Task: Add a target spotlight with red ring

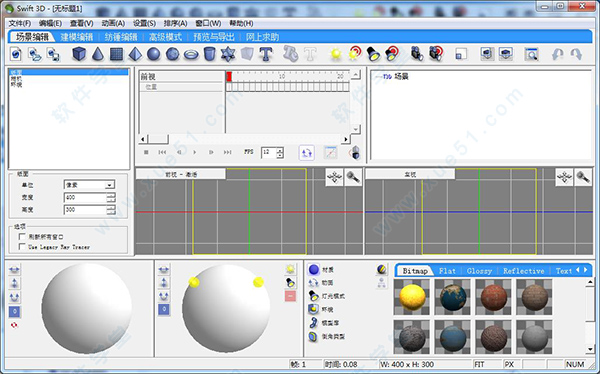Action: (x=392, y=53)
